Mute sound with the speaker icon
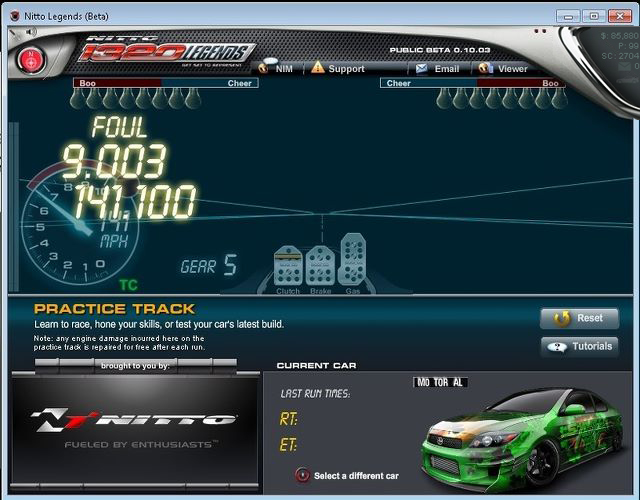 click(x=31, y=32)
